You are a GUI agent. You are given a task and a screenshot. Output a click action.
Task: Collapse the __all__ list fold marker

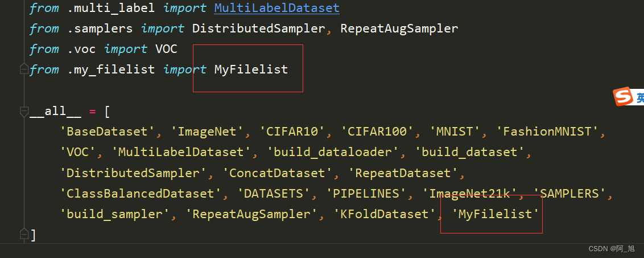click(x=24, y=111)
